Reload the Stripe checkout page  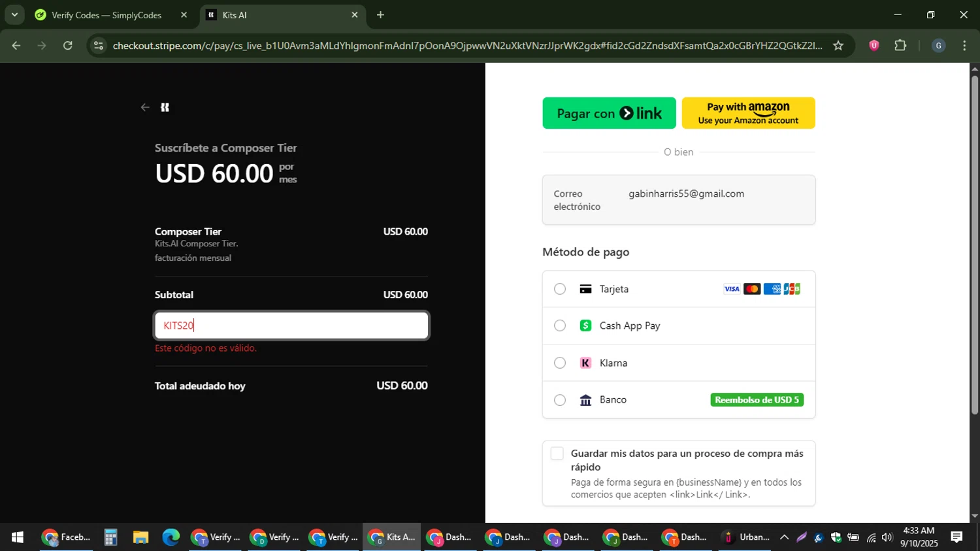point(67,45)
